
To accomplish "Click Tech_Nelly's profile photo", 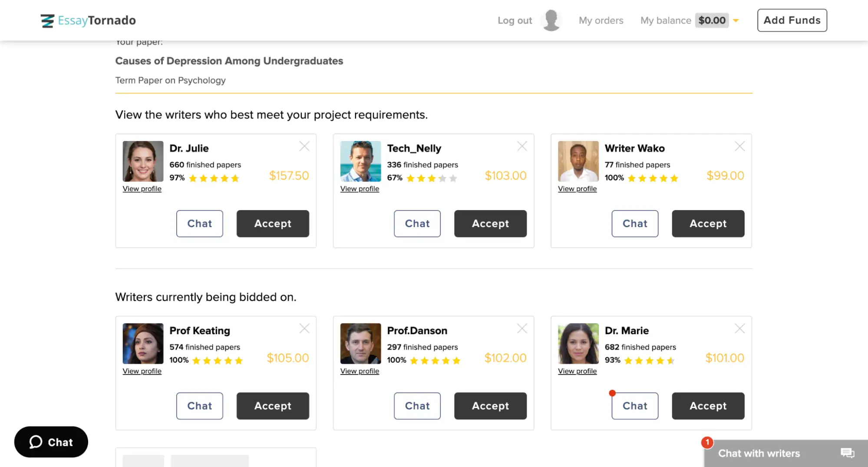I will point(360,161).
